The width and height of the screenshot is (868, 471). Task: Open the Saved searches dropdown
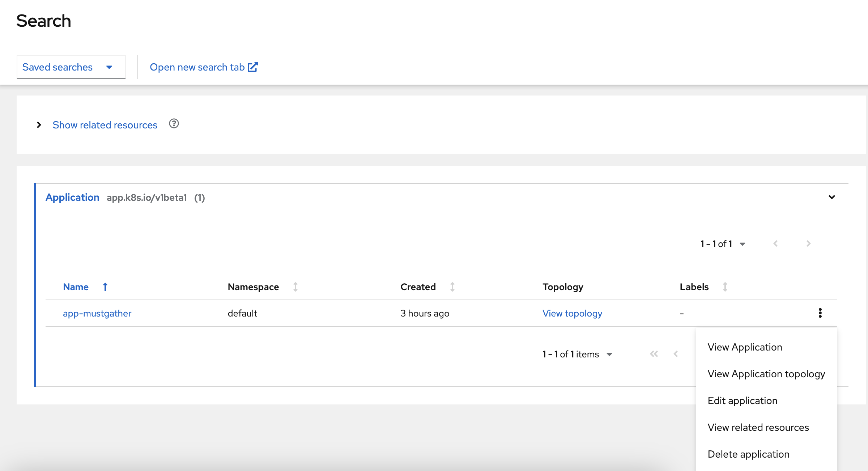pyautogui.click(x=71, y=67)
